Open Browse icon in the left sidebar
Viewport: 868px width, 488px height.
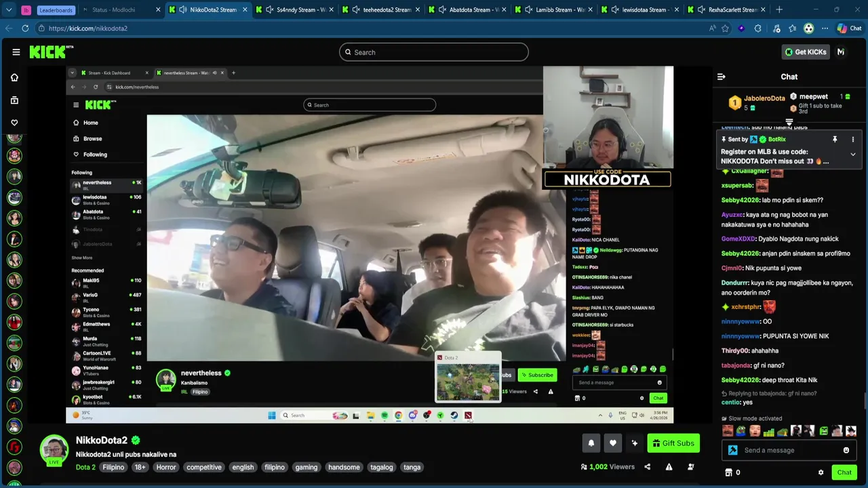coord(14,100)
